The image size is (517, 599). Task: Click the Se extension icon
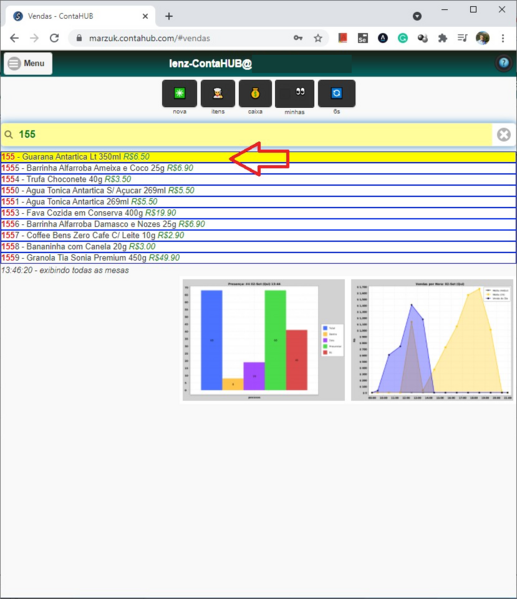pyautogui.click(x=363, y=38)
